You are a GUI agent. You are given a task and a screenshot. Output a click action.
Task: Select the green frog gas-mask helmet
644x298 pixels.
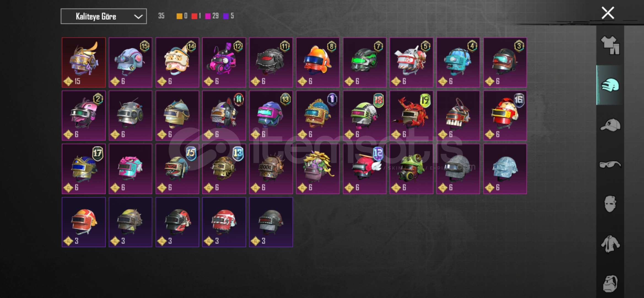pos(411,169)
